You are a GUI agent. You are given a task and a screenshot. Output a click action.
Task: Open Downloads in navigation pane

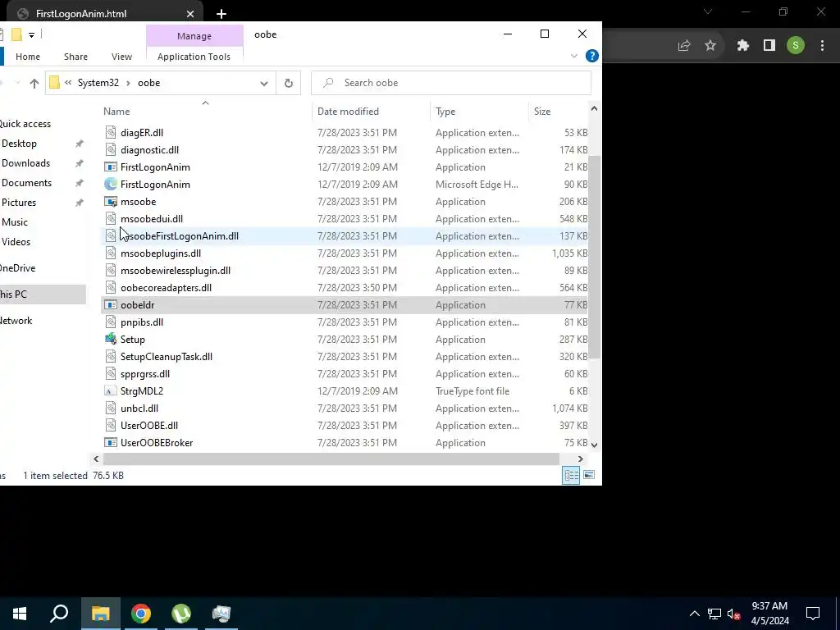pos(25,163)
